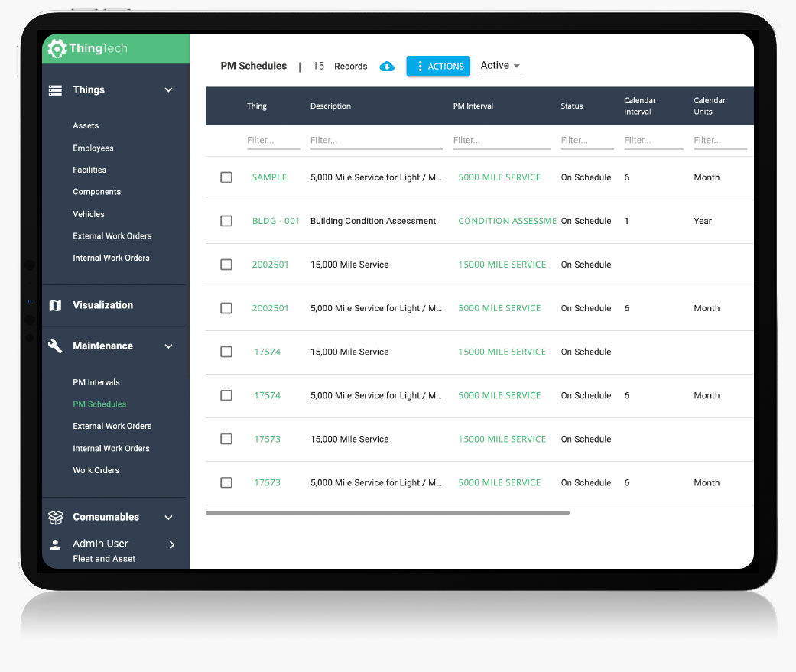Click the Things list icon in sidebar
Image resolution: width=796 pixels, height=672 pixels.
click(x=55, y=90)
